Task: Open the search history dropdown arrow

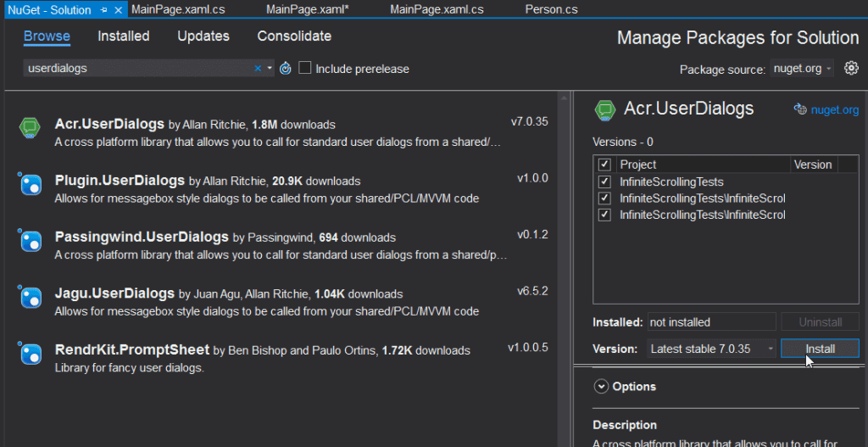Action: click(270, 69)
